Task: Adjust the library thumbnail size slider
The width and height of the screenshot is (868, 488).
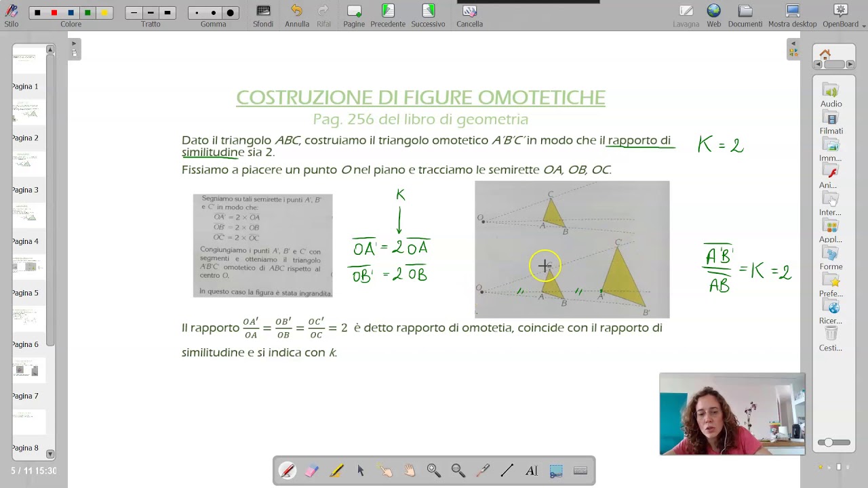Action: (833, 443)
